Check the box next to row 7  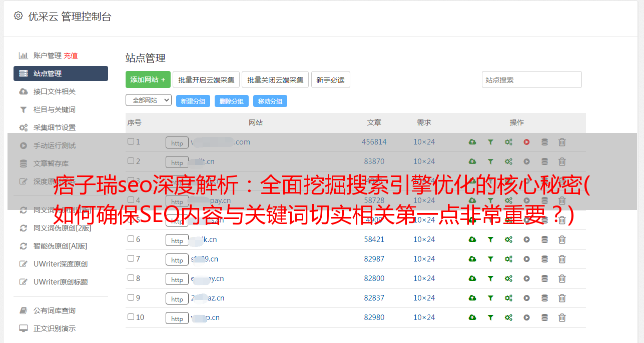[x=131, y=258]
